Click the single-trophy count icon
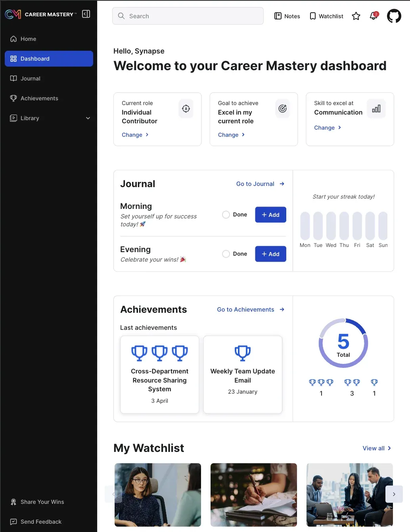410x532 pixels. pos(374,383)
